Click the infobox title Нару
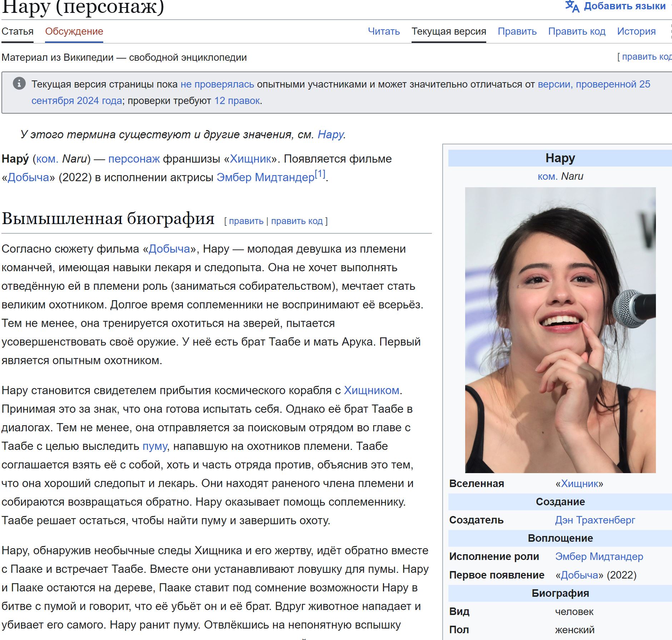The height and width of the screenshot is (640, 672). coord(560,158)
